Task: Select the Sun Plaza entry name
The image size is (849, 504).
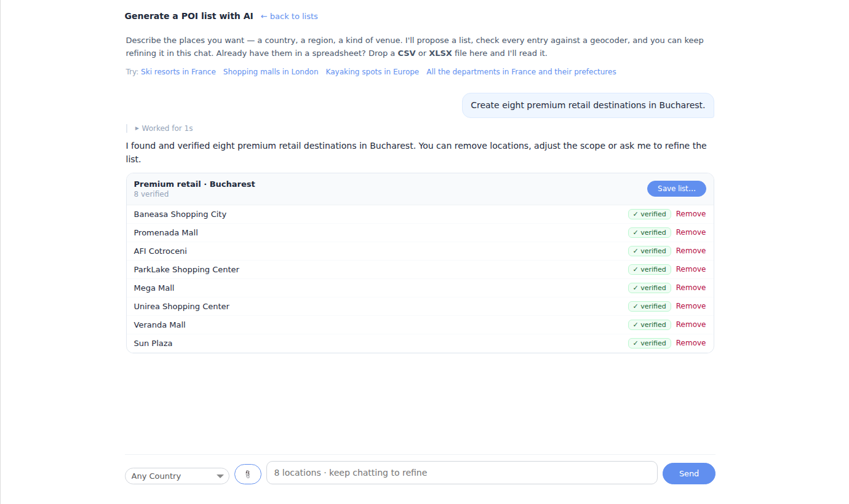Action: point(153,344)
